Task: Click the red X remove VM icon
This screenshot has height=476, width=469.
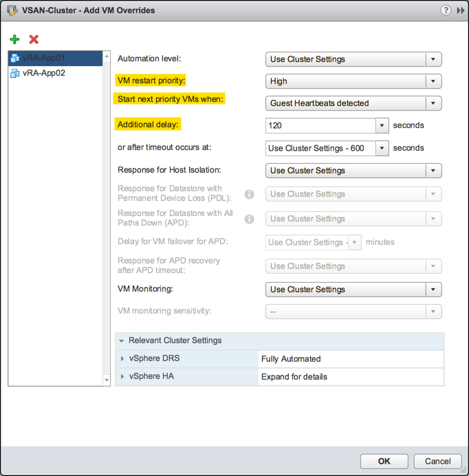Action: (34, 39)
